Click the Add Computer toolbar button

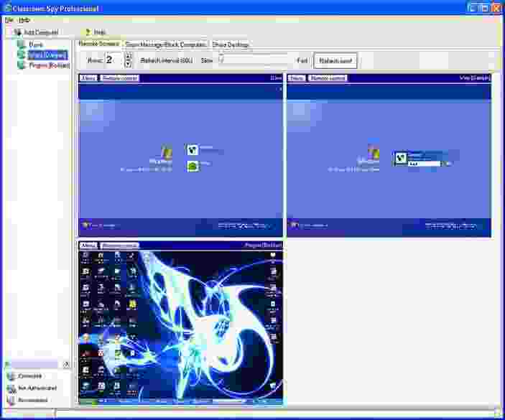tap(36, 32)
